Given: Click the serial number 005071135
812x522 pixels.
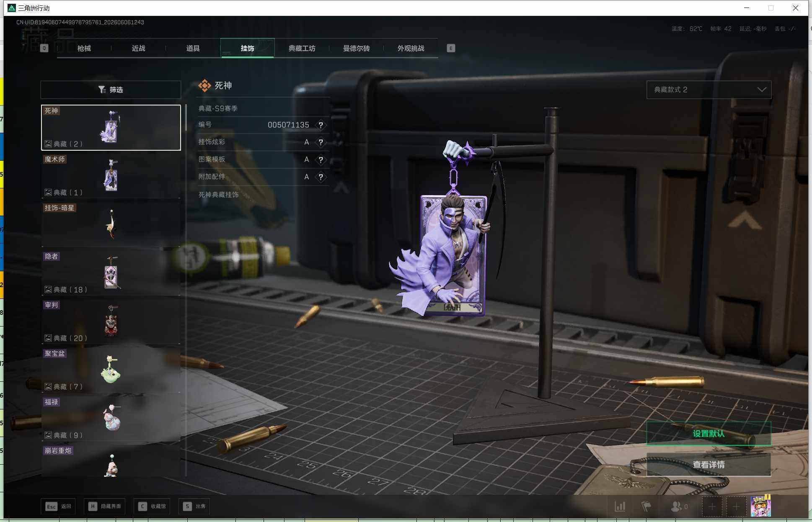Looking at the screenshot, I should 288,125.
